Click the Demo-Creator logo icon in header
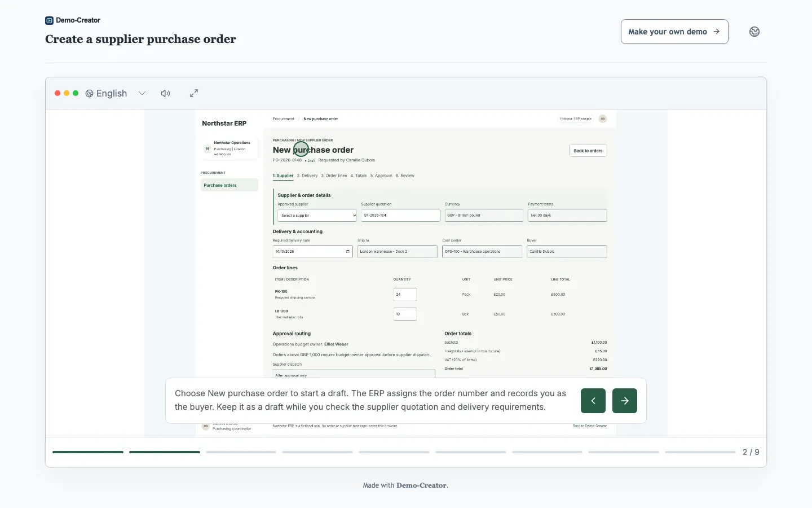Screen dimensions: 812x508 point(49,20)
